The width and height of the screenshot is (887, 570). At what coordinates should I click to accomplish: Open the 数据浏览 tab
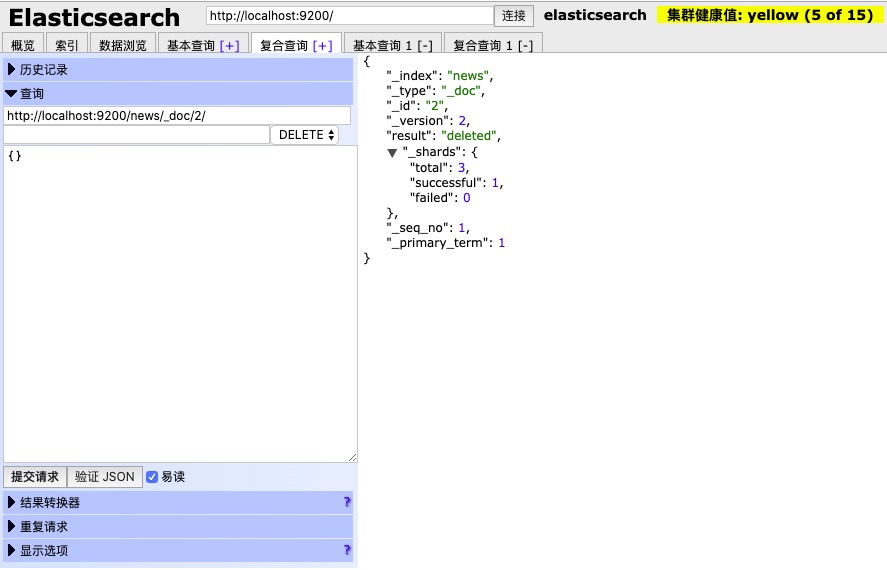click(x=122, y=45)
